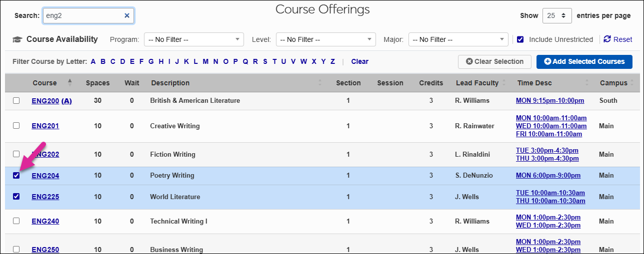The image size is (644, 254).
Task: Open the ENG200 course link
Action: click(45, 101)
